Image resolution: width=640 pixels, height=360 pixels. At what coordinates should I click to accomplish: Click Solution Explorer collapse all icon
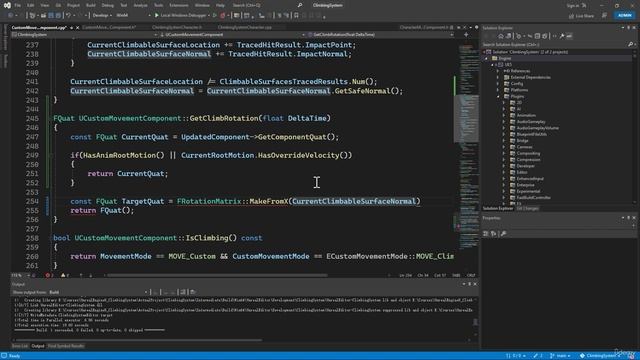pyautogui.click(x=537, y=36)
